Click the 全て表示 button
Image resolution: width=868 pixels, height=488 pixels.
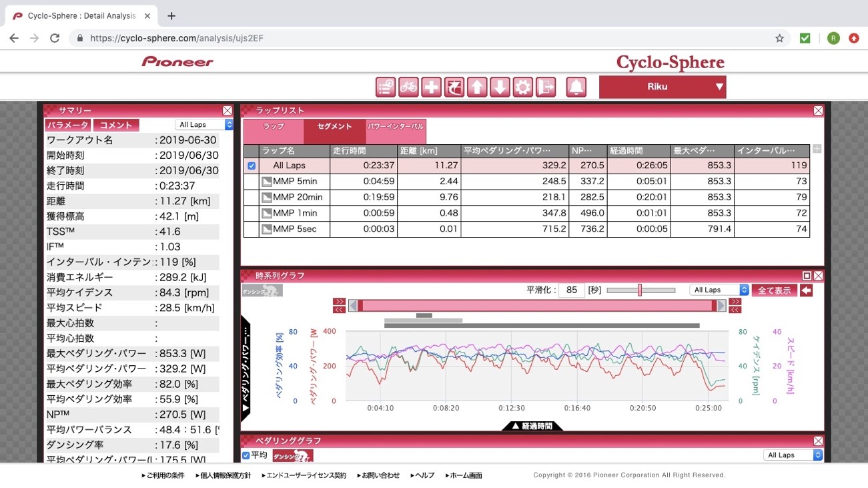pos(774,290)
